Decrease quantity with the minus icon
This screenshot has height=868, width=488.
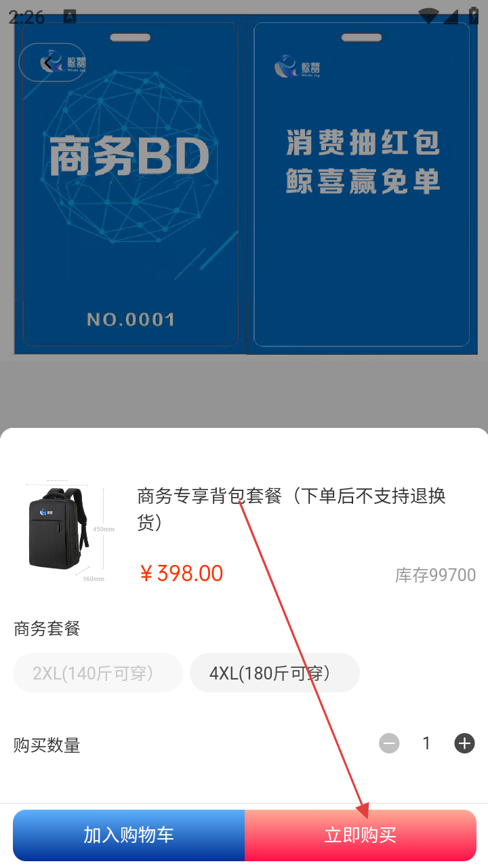[389, 744]
